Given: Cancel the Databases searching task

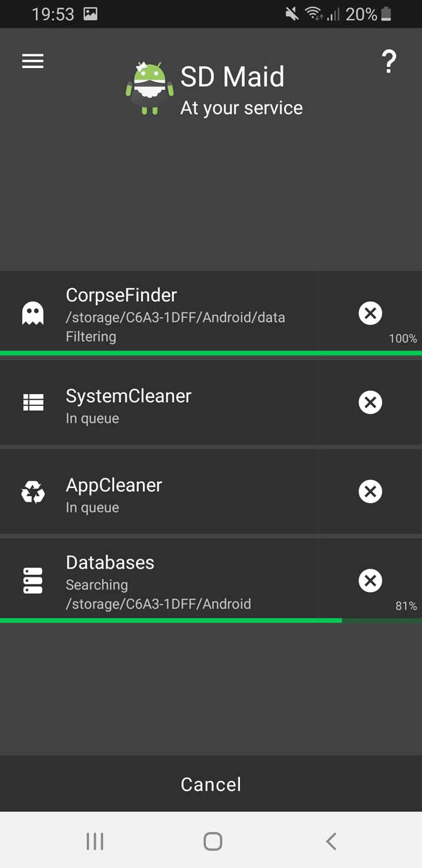Looking at the screenshot, I should coord(370,580).
